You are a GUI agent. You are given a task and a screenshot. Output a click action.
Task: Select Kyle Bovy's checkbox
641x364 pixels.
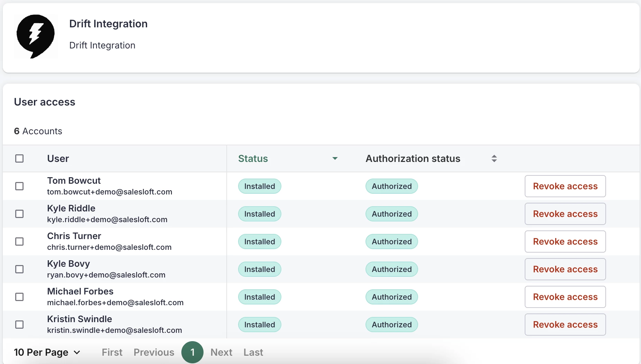point(19,269)
